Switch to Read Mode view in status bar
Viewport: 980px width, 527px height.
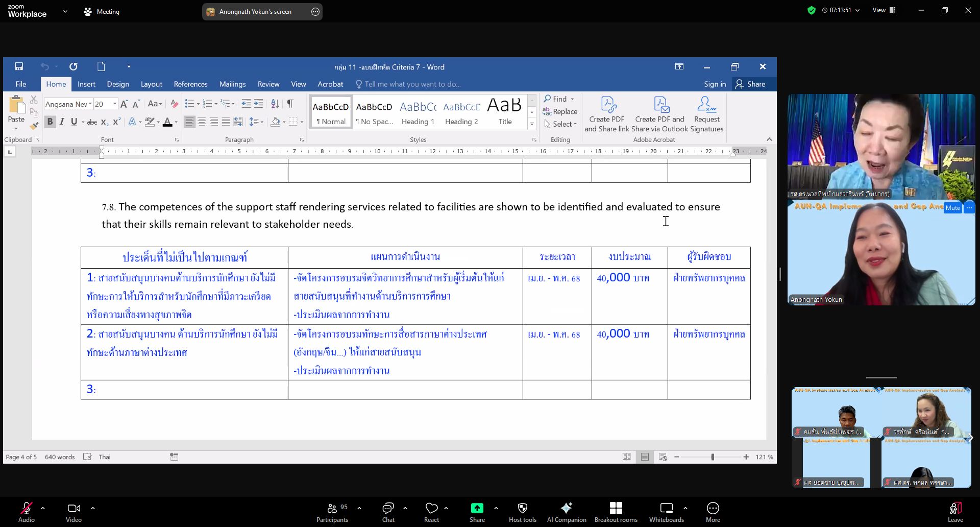pyautogui.click(x=627, y=457)
